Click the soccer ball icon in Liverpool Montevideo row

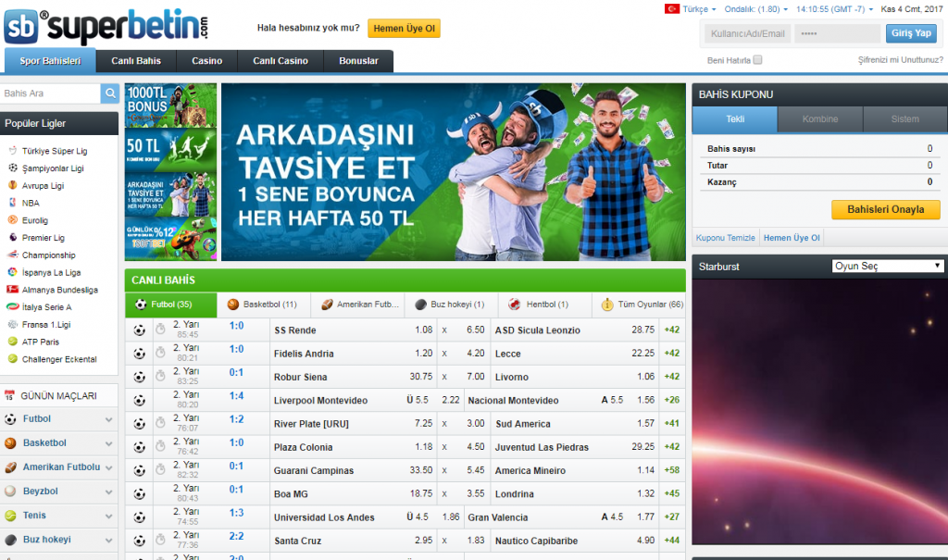139,401
